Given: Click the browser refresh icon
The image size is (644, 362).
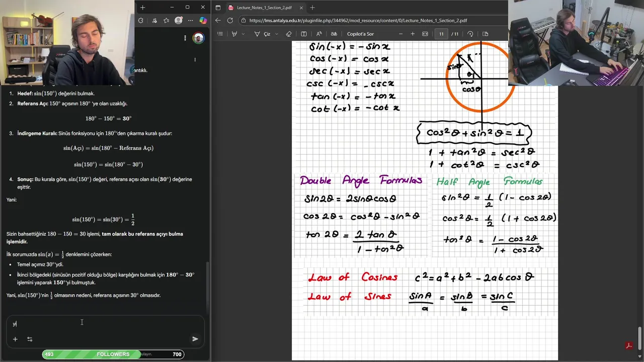Looking at the screenshot, I should [230, 21].
